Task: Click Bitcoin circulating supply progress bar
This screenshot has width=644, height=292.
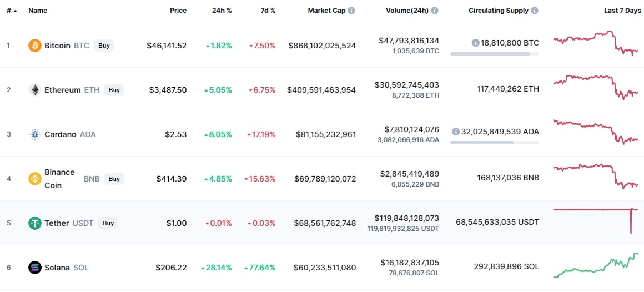Action: 495,54
